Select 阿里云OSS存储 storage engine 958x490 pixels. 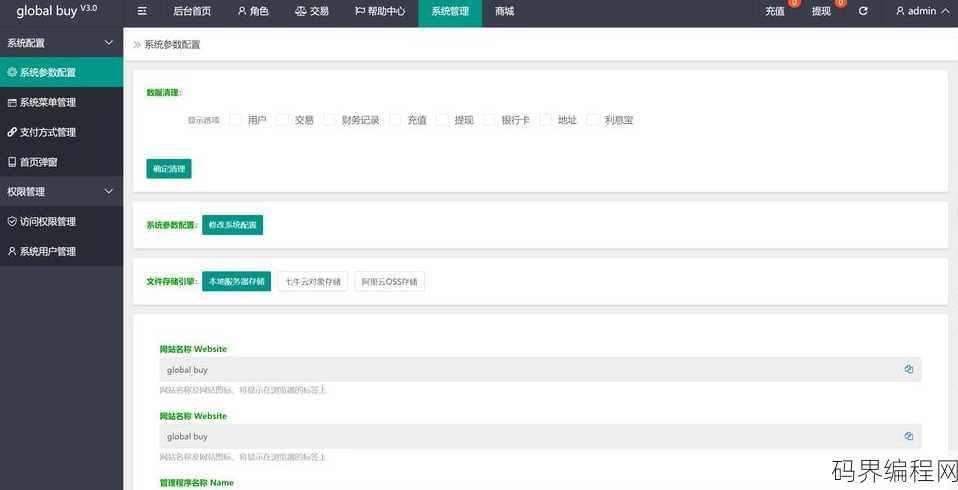tap(389, 282)
